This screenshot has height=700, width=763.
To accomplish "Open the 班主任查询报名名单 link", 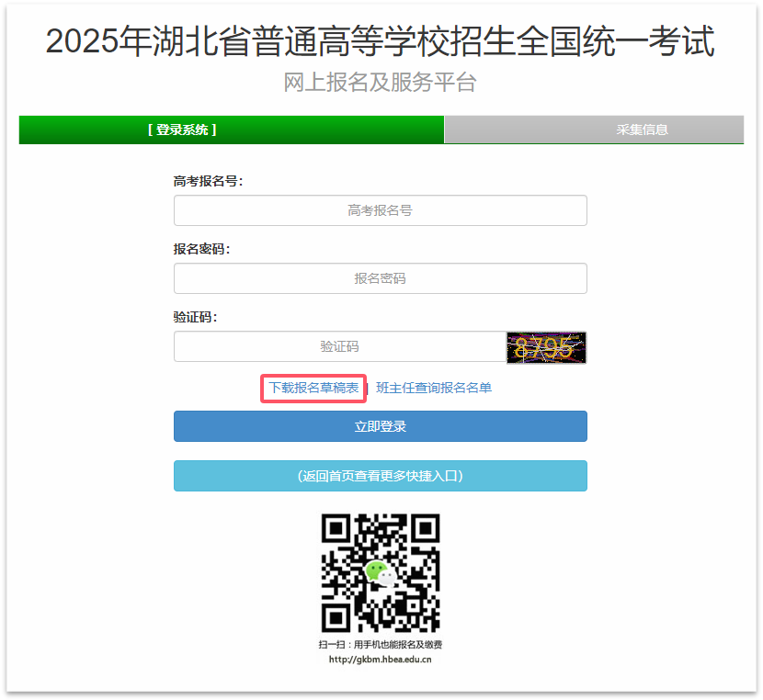I will (x=434, y=388).
